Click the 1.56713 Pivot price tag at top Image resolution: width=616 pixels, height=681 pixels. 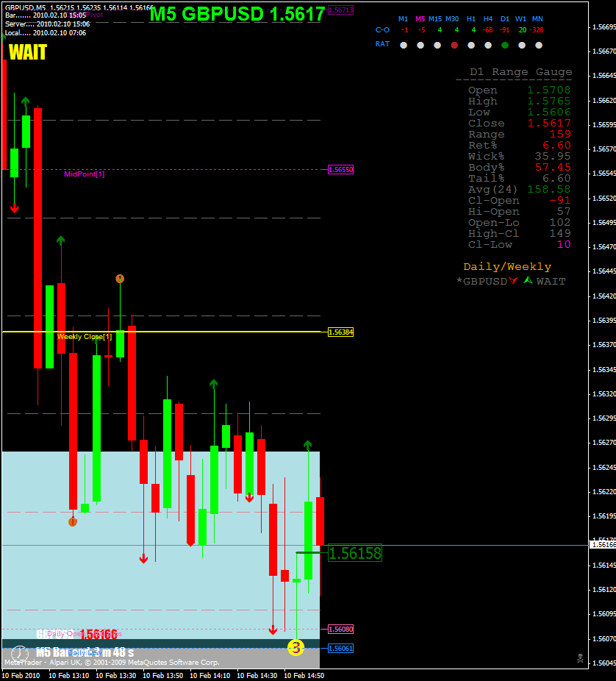click(x=341, y=10)
